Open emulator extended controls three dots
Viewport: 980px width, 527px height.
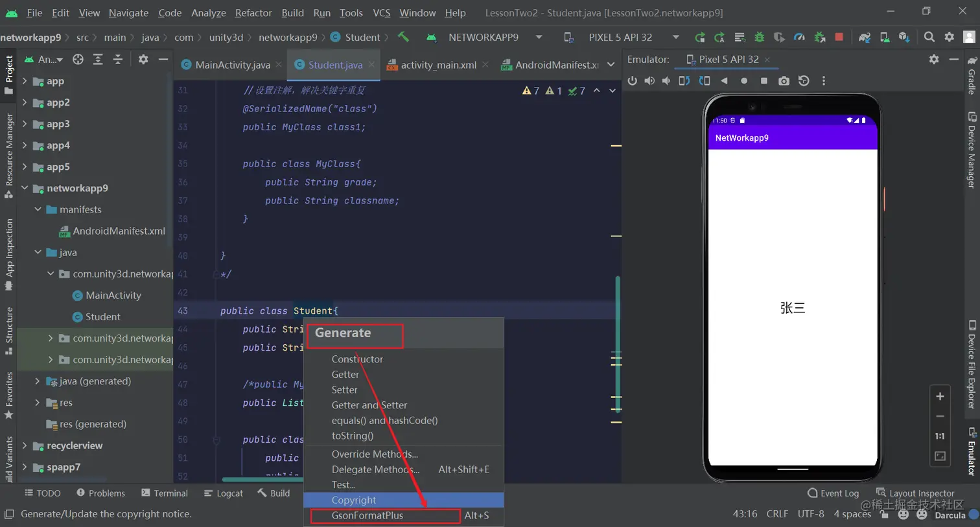[x=824, y=81]
